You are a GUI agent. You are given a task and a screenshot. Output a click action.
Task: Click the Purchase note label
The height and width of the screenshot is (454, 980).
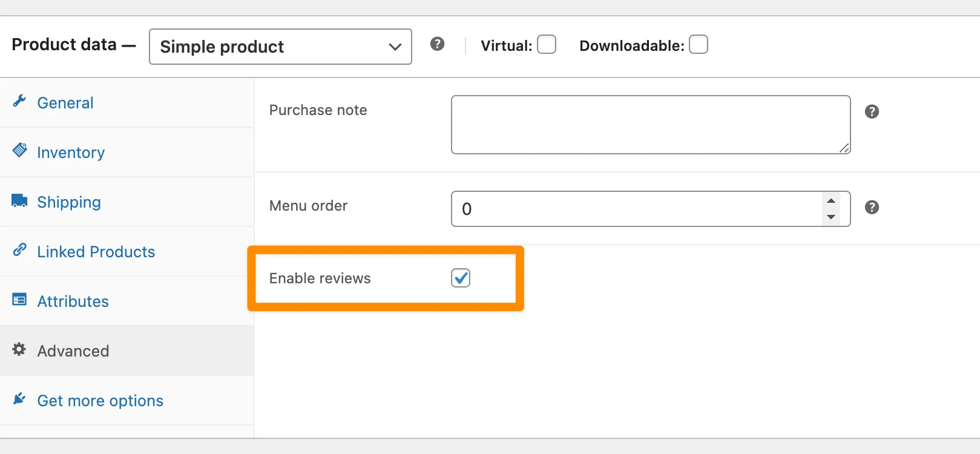point(318,110)
